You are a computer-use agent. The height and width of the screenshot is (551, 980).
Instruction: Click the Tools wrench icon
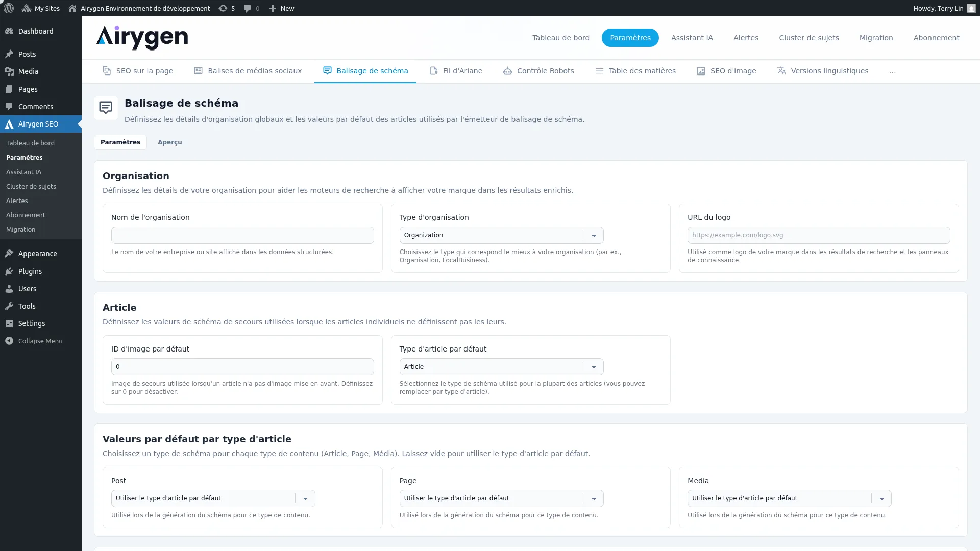(9, 306)
